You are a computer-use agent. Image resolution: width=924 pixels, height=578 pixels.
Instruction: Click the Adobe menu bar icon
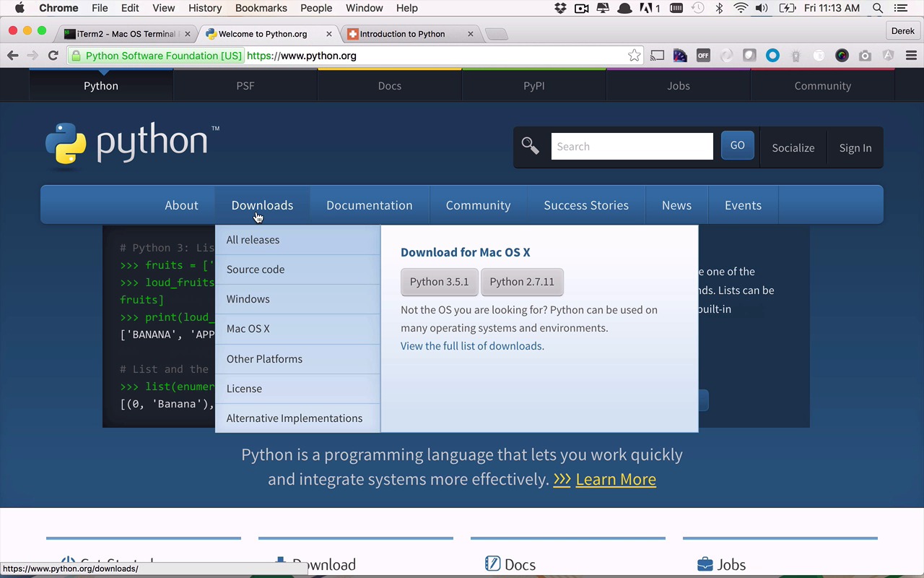tap(650, 8)
